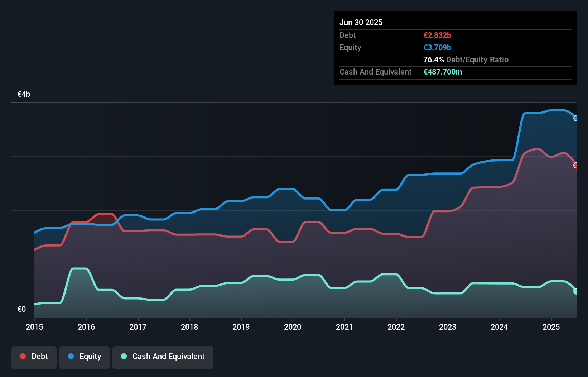
Task: Click the teal dot in Cash And Equivalent legend
Action: (x=123, y=356)
